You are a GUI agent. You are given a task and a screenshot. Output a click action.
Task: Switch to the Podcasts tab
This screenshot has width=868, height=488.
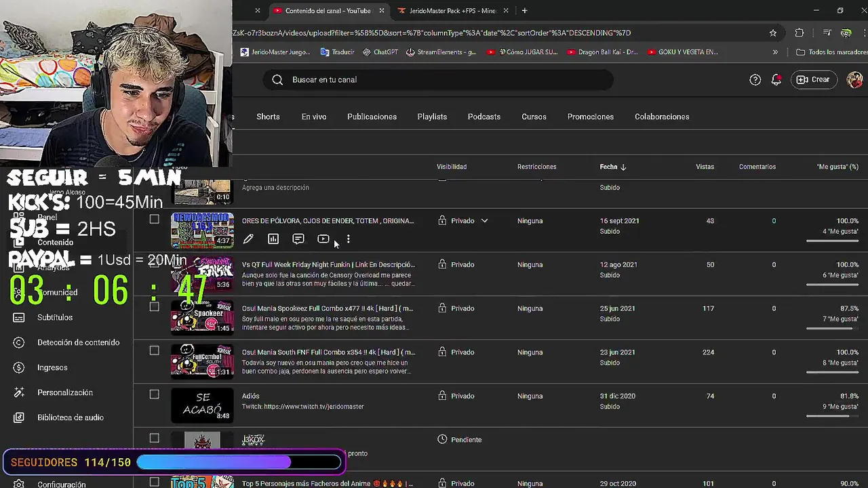(484, 117)
